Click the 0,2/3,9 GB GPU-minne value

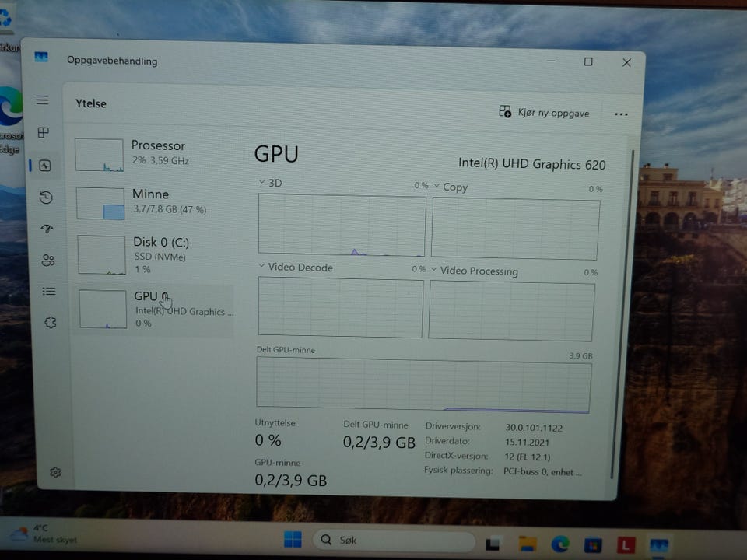290,480
